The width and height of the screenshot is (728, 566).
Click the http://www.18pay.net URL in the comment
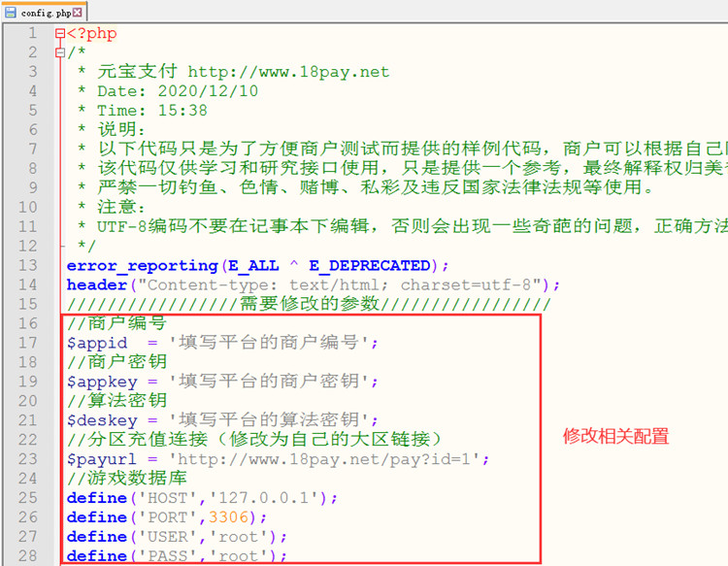coord(287,72)
